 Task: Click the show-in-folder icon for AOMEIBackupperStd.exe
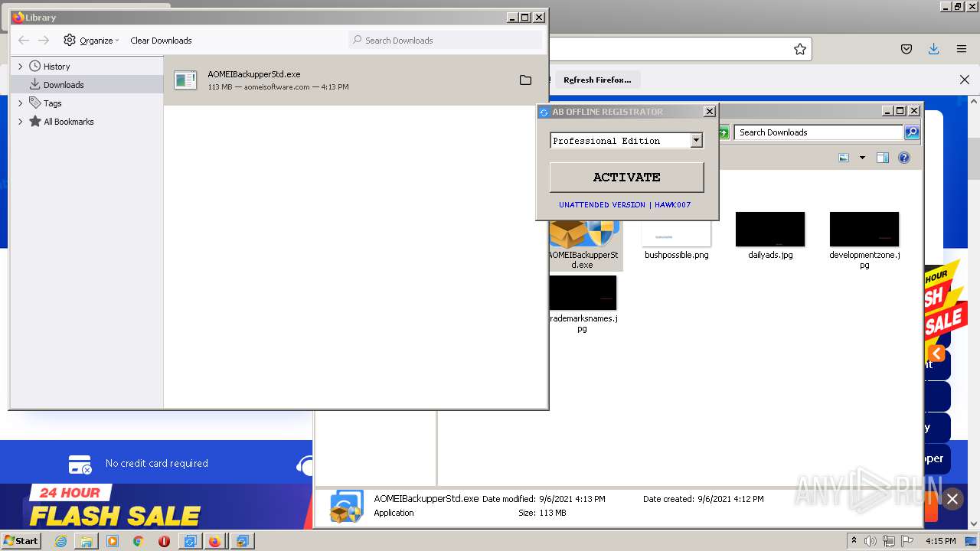pyautogui.click(x=525, y=80)
